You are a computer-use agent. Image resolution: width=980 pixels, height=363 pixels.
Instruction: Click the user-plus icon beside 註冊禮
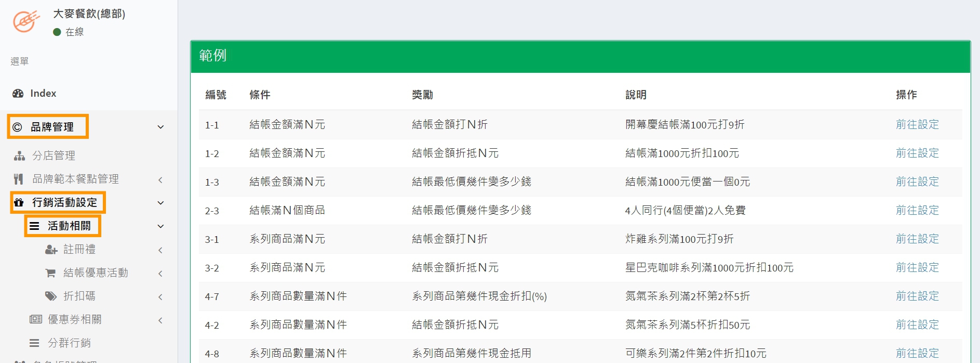tap(51, 250)
